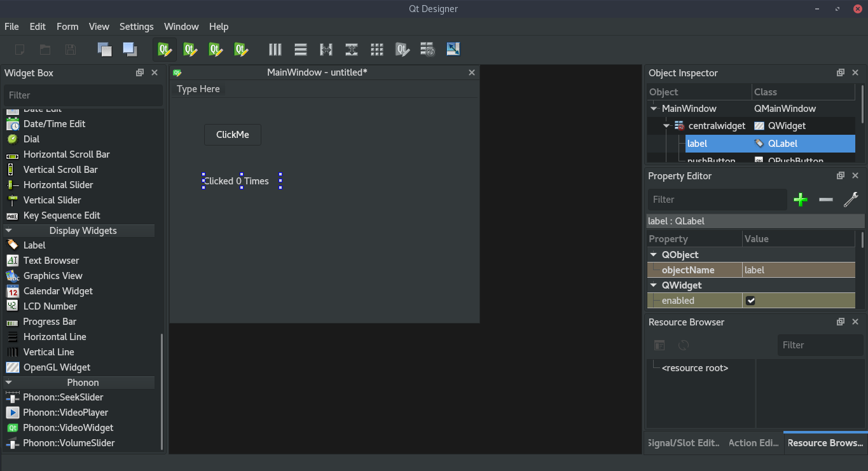868x471 pixels.
Task: Switch to Edit Signals/Slots mode
Action: [189, 49]
